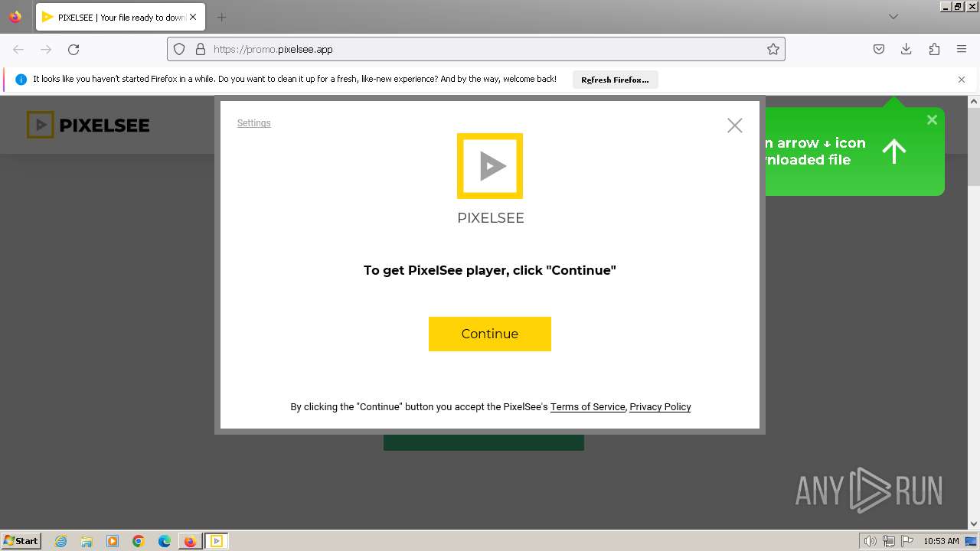
Task: Go back with the browser back arrow
Action: (18, 49)
